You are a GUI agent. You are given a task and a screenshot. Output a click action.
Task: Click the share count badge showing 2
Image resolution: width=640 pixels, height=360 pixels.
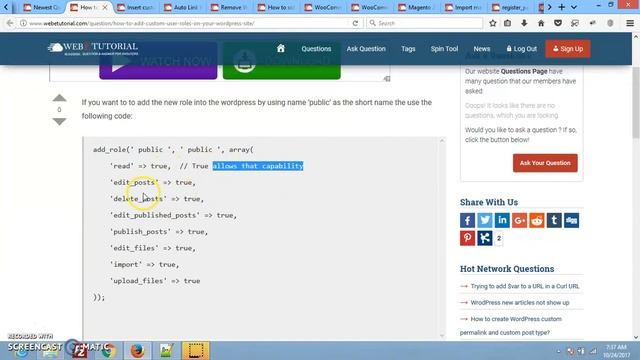pos(499,238)
